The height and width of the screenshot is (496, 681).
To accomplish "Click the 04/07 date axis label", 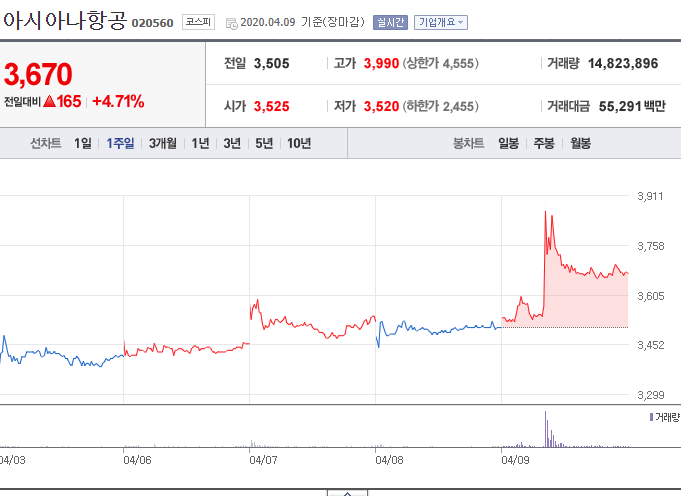I will pos(263,460).
